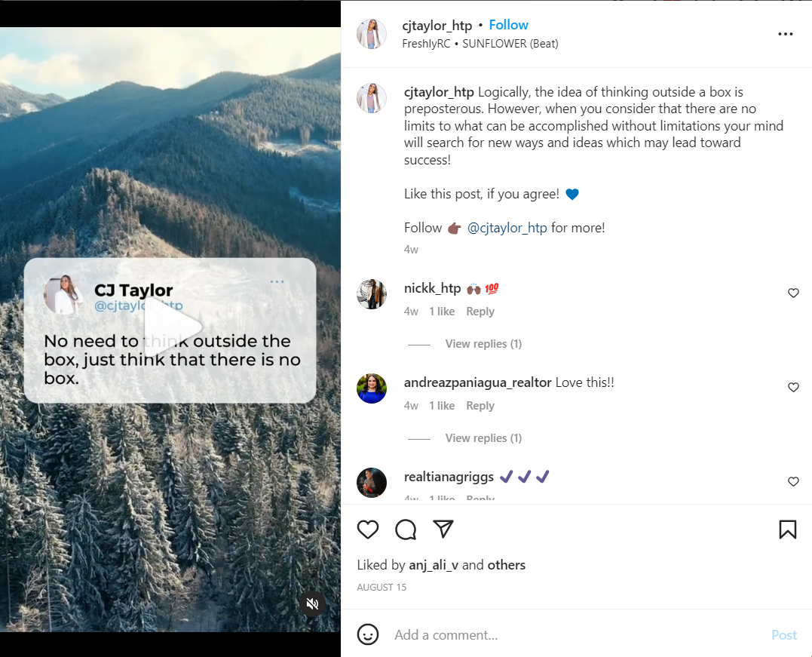Like andreazpaniagua_realtor's comment
Viewport: 812px width, 657px height.
point(793,388)
